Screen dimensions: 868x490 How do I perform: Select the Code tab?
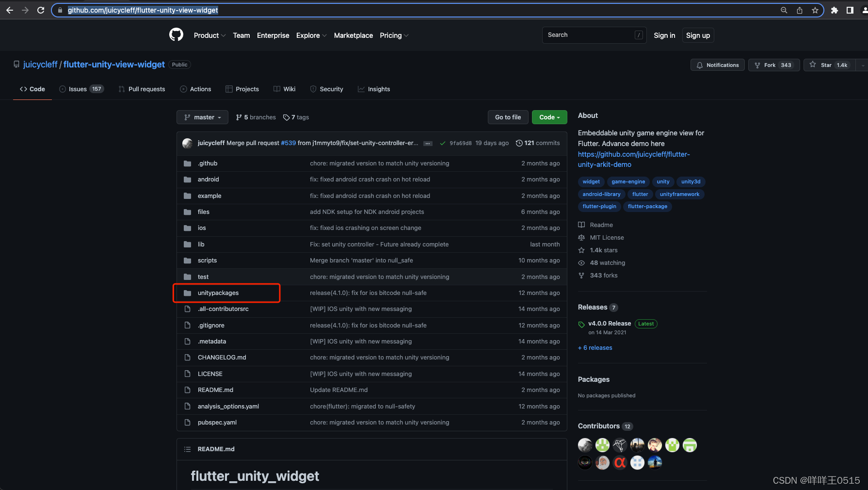pos(32,89)
